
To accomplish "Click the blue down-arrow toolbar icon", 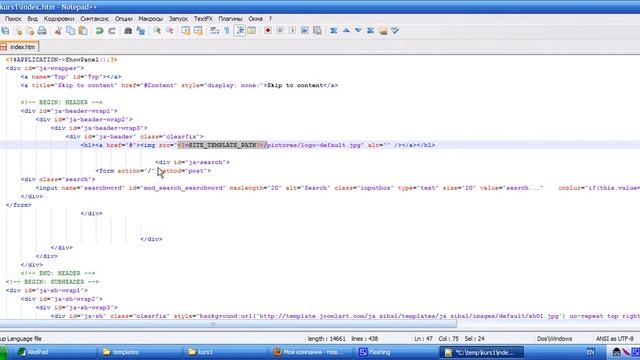I will click(358, 31).
